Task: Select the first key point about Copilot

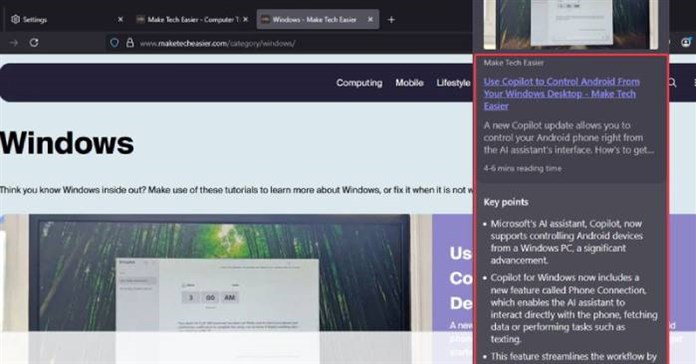Action: 566,242
